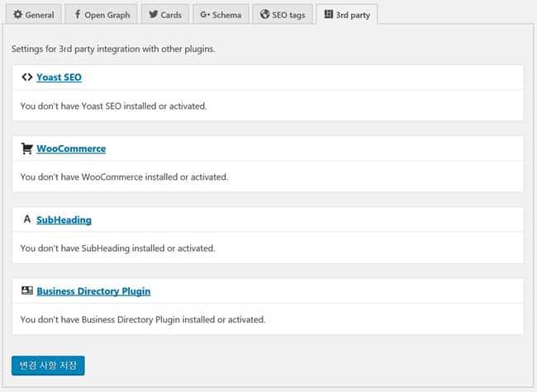Follow the WooCommerce link

(70, 149)
